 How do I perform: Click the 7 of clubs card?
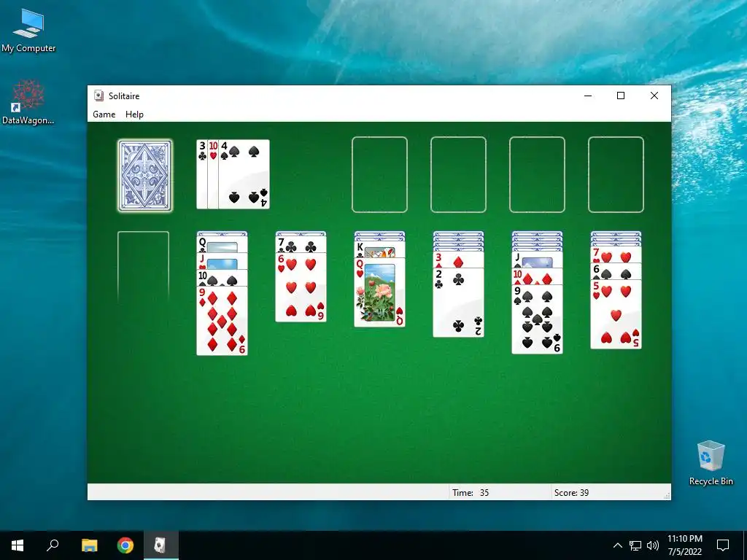pos(301,244)
